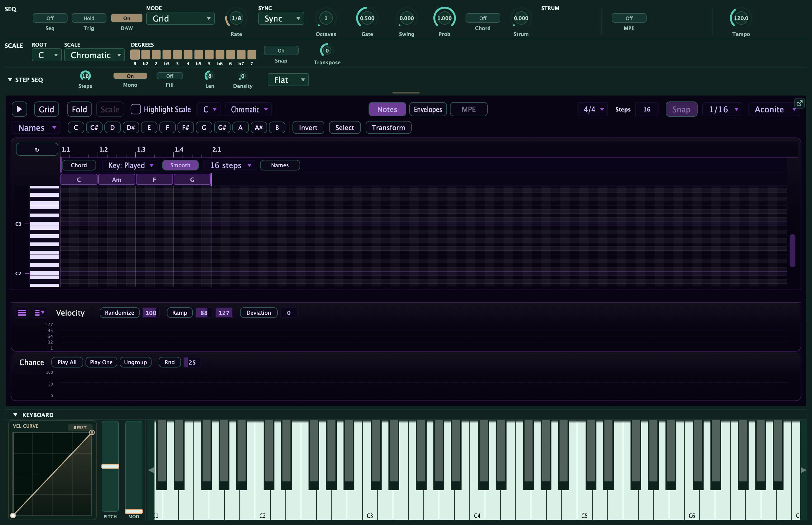Image resolution: width=812 pixels, height=525 pixels.
Task: Click the velocity lane list icon
Action: click(22, 313)
